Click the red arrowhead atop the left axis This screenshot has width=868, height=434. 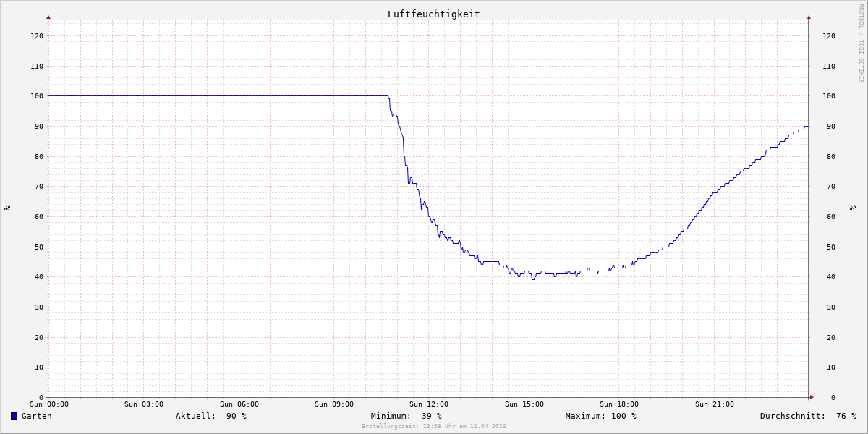click(x=48, y=17)
